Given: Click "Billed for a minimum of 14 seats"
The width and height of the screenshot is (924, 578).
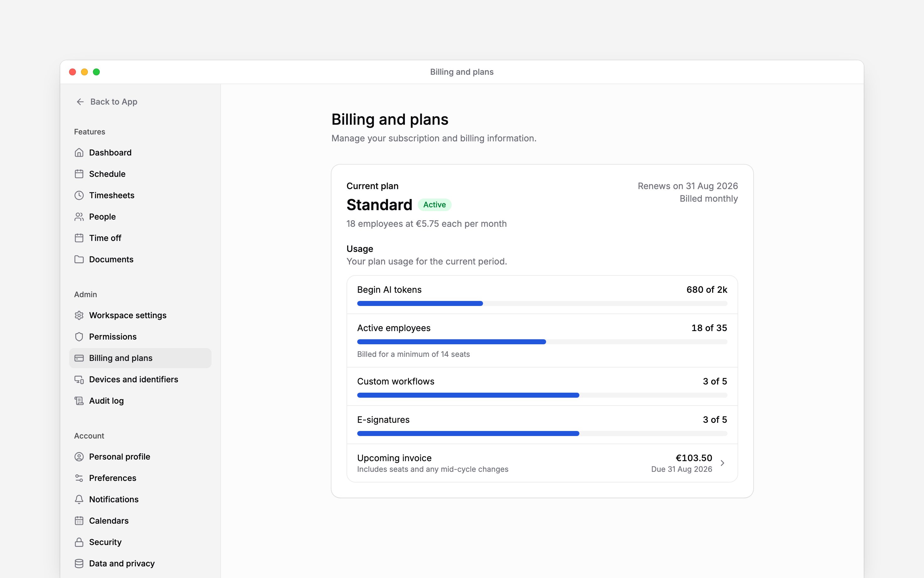Looking at the screenshot, I should point(414,354).
